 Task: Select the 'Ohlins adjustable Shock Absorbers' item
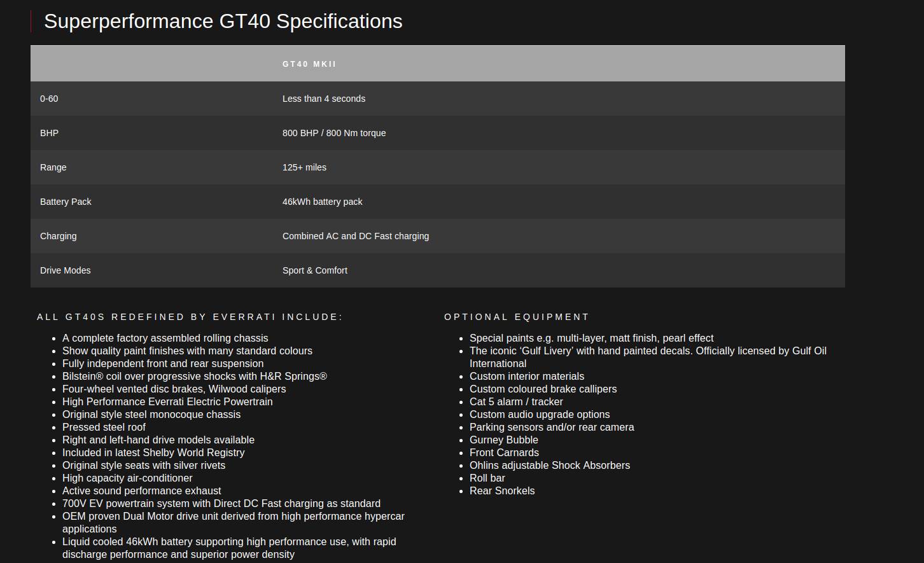point(550,465)
